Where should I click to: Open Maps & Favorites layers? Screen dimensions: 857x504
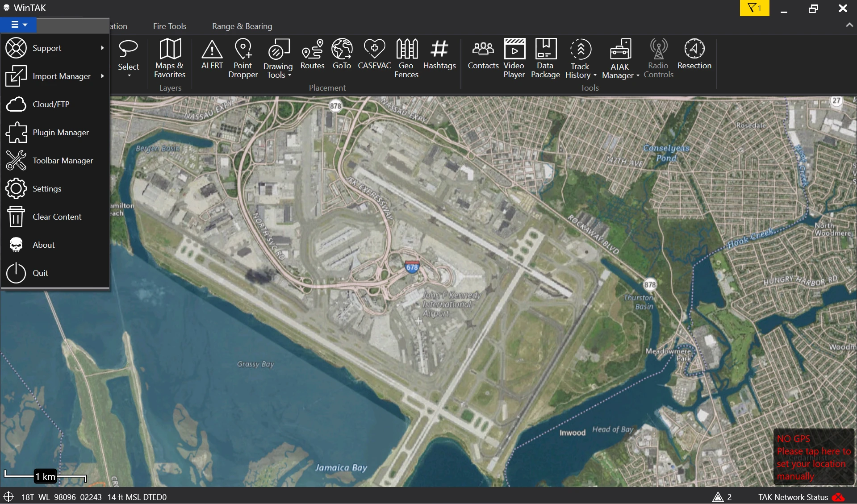(x=170, y=58)
